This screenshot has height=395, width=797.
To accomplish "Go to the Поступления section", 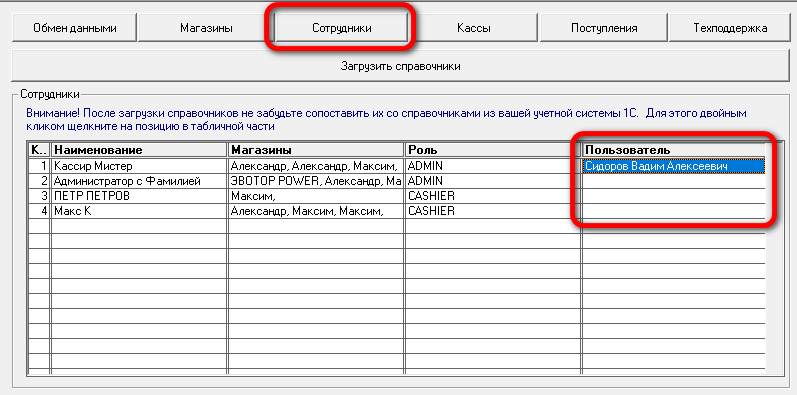I will pos(604,28).
